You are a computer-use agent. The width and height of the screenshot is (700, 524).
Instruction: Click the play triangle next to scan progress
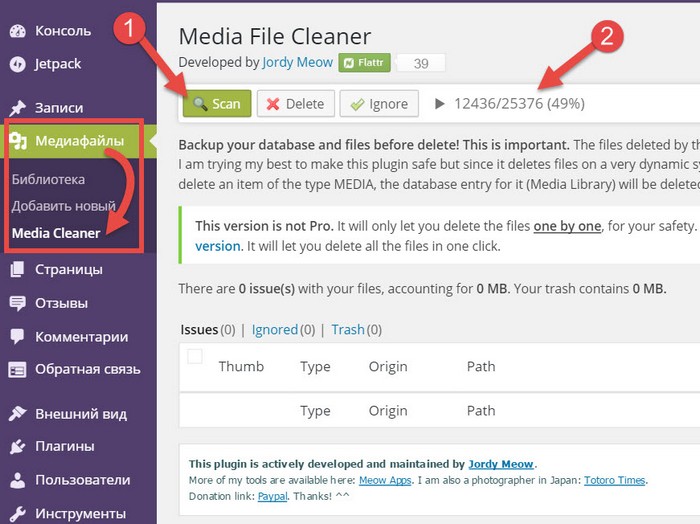440,104
